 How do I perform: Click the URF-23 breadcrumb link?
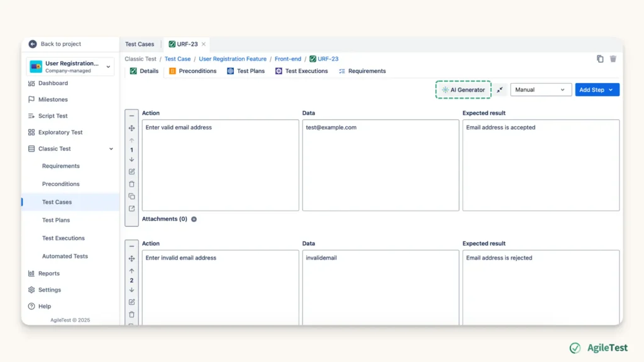[x=324, y=58]
